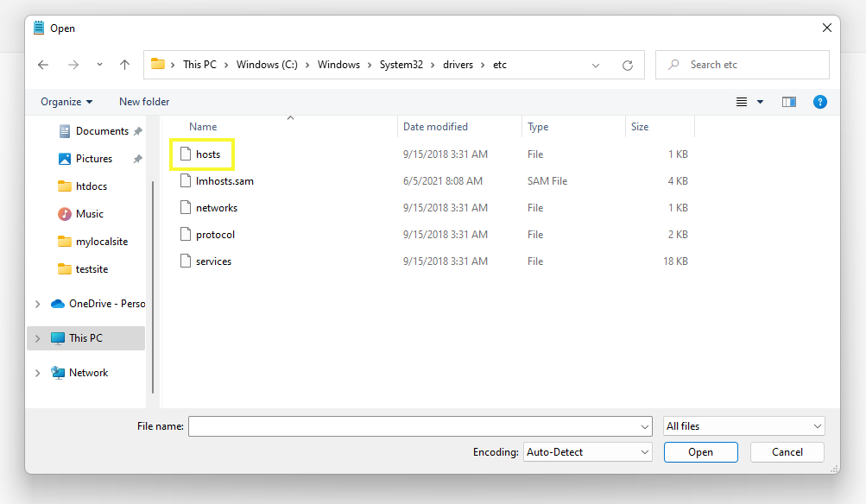Click SAM File type of lmhosts.sam
The image size is (866, 504).
pos(547,181)
